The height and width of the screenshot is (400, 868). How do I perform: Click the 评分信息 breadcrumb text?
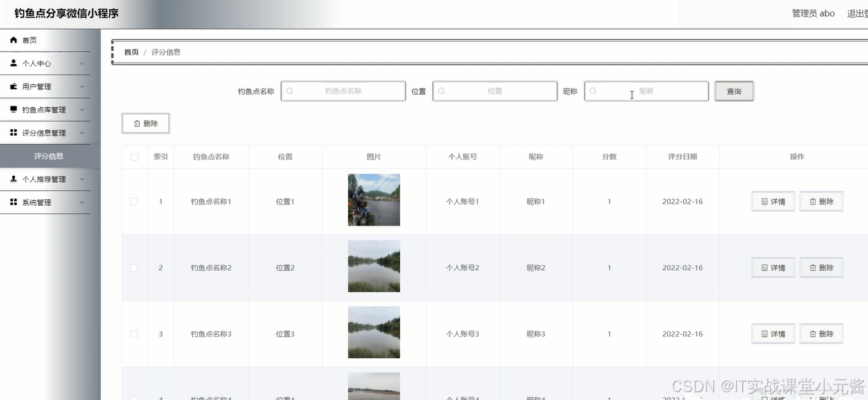pyautogui.click(x=166, y=52)
